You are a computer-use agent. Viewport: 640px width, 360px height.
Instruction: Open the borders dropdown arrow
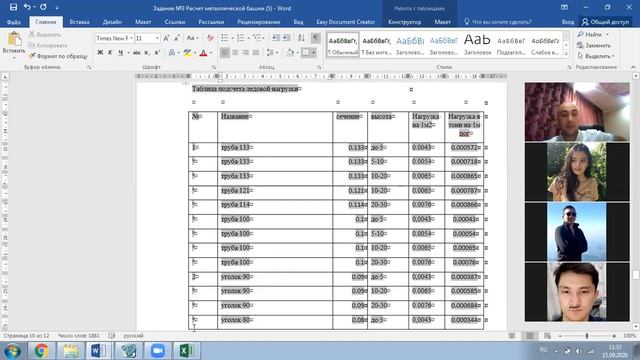313,53
